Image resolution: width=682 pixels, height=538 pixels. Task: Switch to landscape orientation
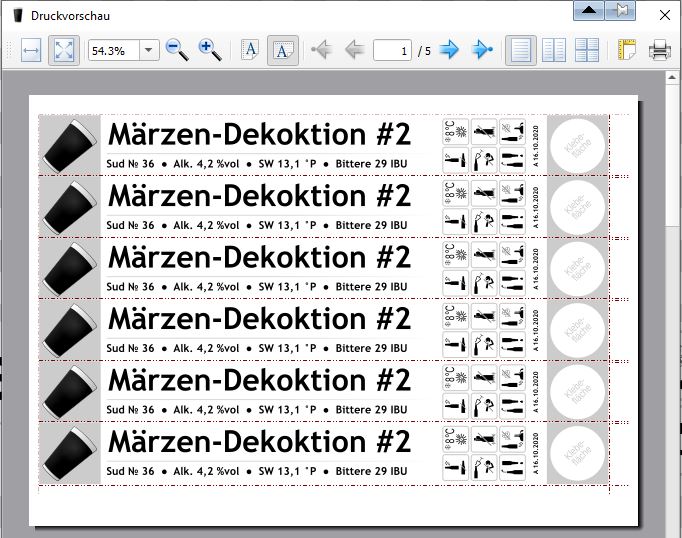coord(283,50)
